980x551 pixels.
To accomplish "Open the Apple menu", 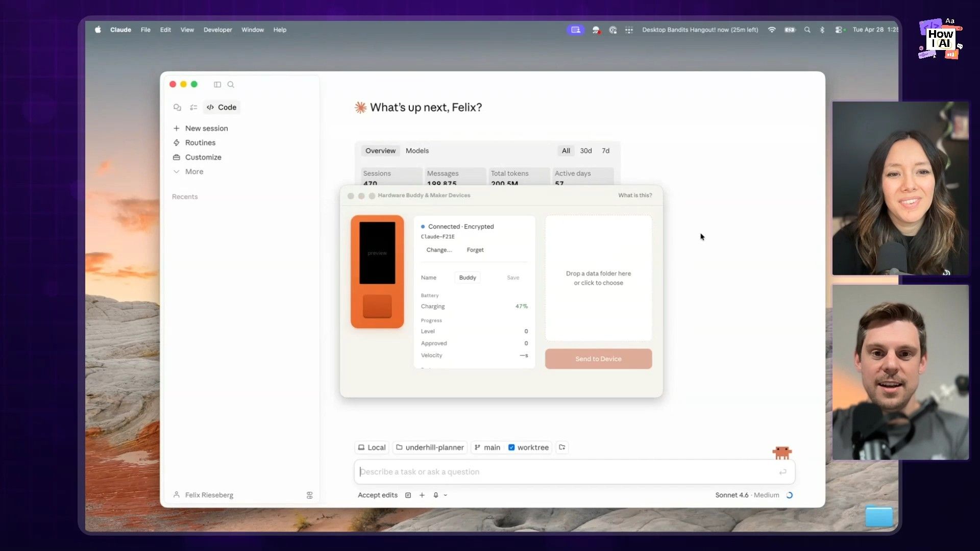I will 97,30.
